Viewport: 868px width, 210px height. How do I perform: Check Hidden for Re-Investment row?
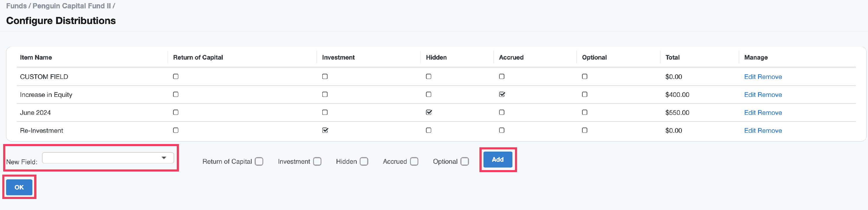pos(429,130)
